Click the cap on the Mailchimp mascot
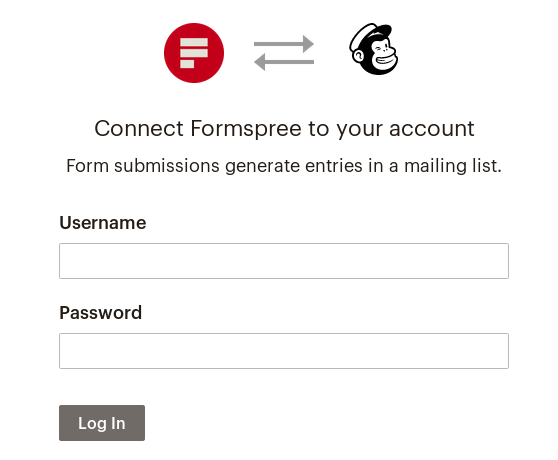Screen dimensions: 558x460 (x=372, y=34)
